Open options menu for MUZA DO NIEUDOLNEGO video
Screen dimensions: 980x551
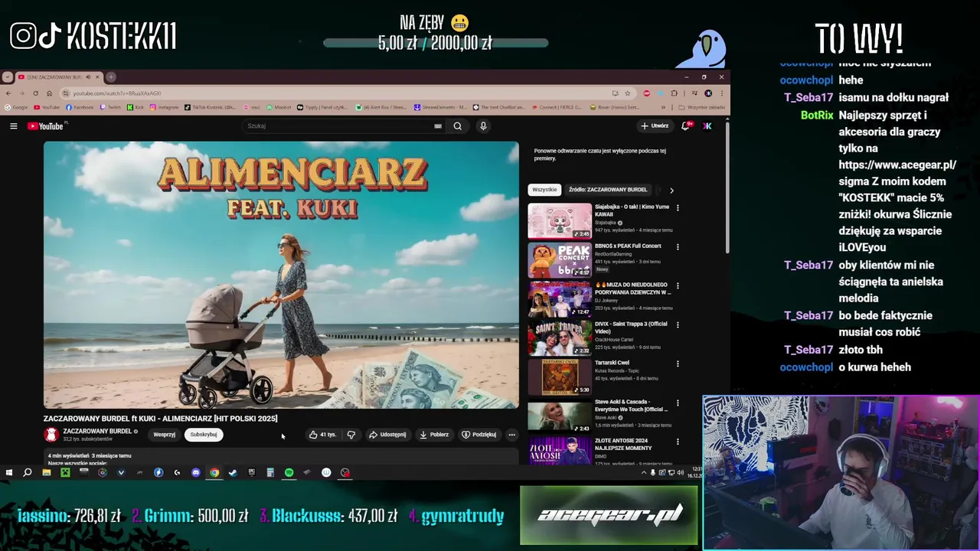pyautogui.click(x=678, y=285)
